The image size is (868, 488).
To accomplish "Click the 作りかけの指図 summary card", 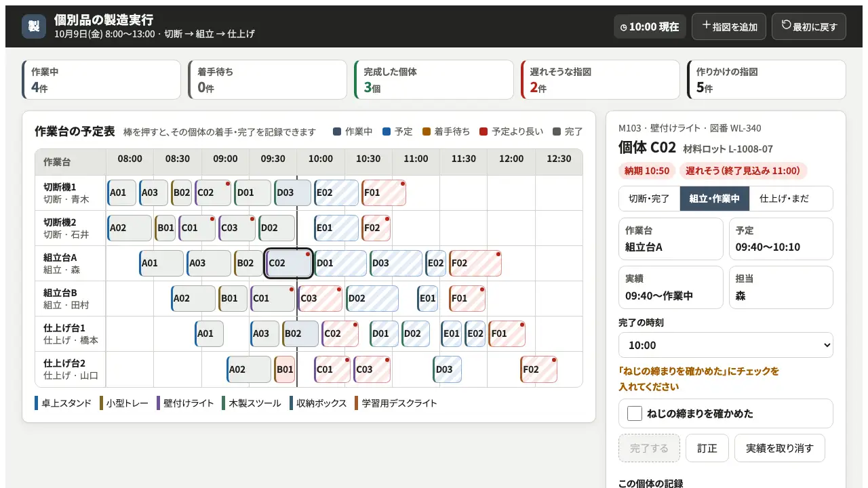I will tap(766, 80).
